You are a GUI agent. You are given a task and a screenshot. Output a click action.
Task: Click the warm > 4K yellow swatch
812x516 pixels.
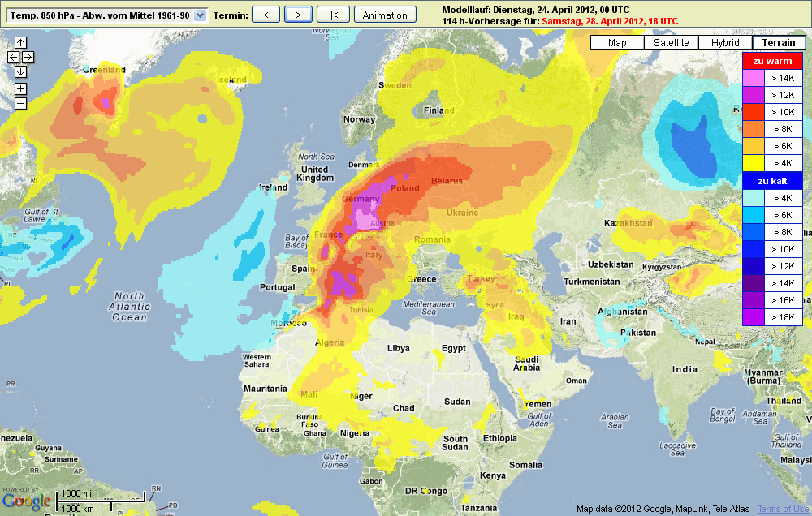754,164
